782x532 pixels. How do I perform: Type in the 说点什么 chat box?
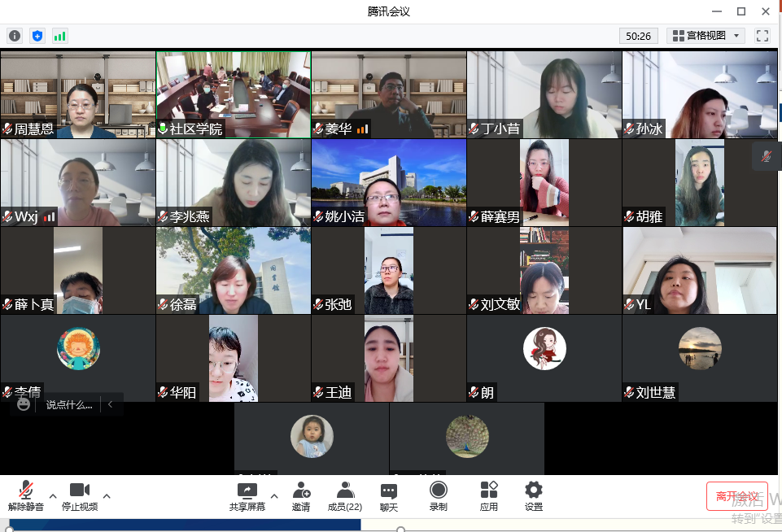click(x=69, y=404)
